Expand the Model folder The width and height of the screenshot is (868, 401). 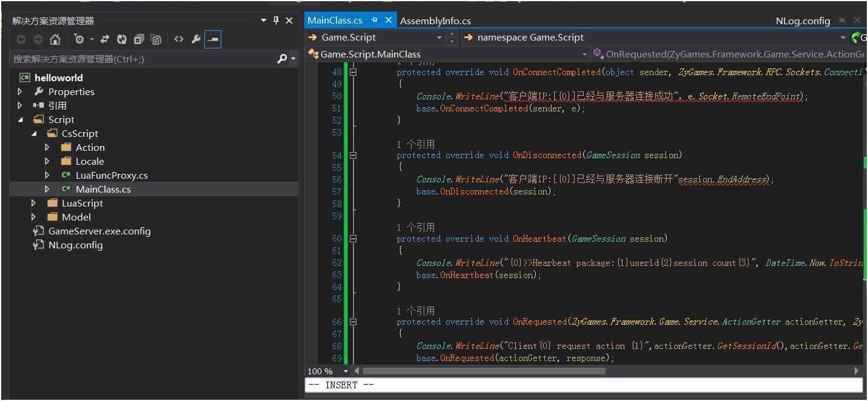(x=34, y=217)
